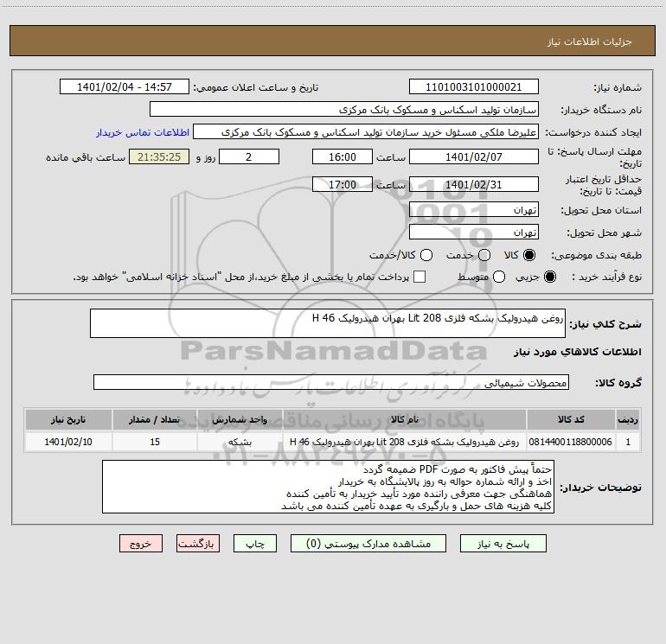
Task: Click the اطلاعات کالاهای مورد نیاز heading
Action: point(578,352)
